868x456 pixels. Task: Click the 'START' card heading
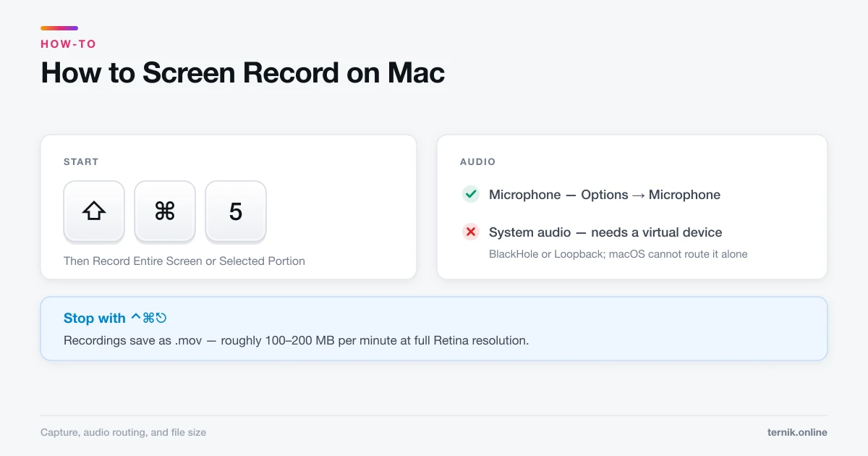[81, 162]
